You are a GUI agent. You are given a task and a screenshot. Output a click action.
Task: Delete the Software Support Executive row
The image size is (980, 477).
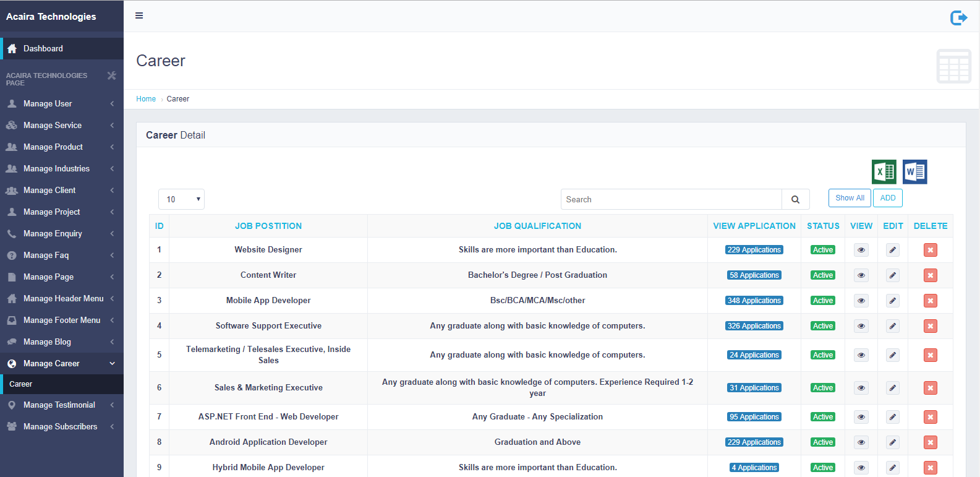930,326
